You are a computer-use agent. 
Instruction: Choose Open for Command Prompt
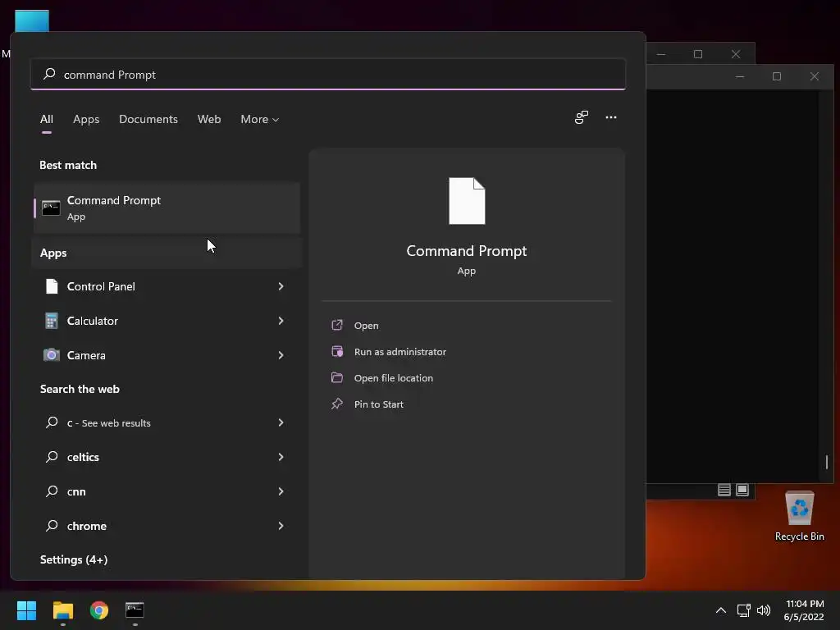click(x=367, y=326)
